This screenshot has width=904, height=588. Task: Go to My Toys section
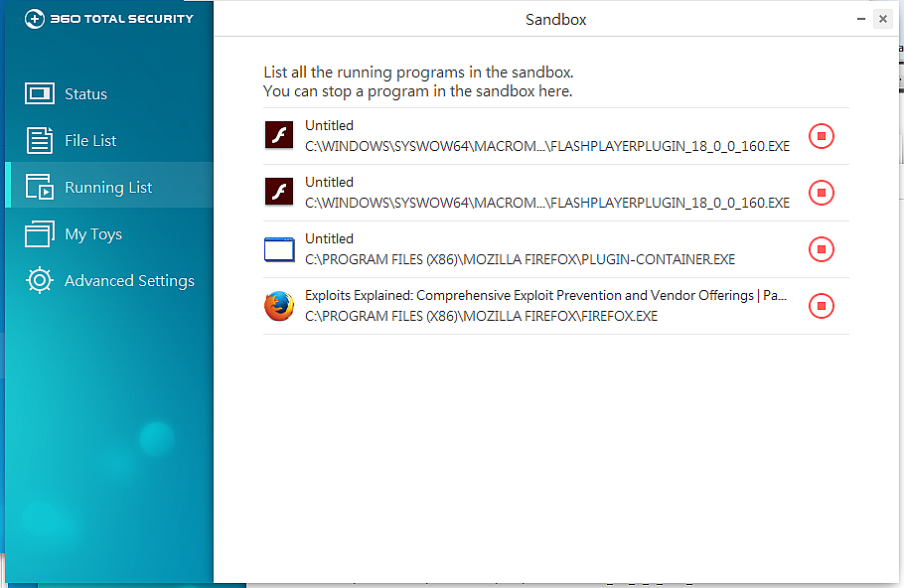point(109,233)
